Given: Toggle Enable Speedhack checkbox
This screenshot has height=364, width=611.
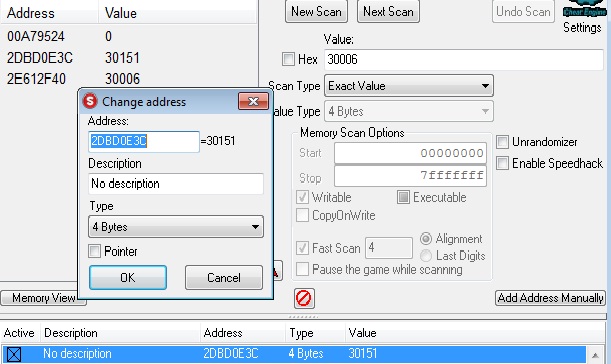Looking at the screenshot, I should (x=502, y=163).
